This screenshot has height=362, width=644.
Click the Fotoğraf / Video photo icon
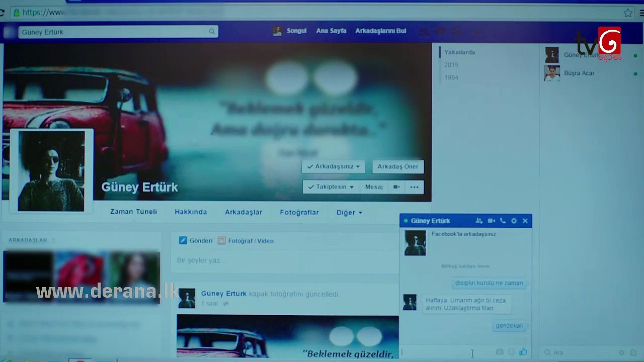(221, 241)
